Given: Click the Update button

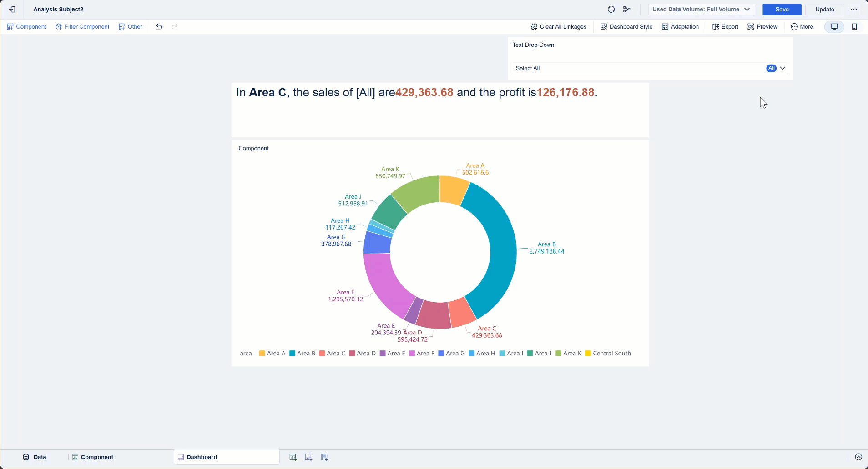Looking at the screenshot, I should [824, 9].
